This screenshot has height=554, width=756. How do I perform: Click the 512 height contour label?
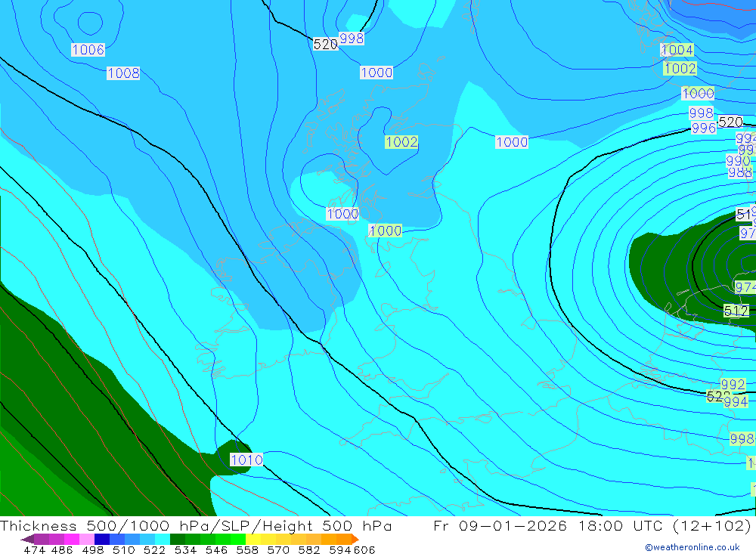[x=736, y=311]
